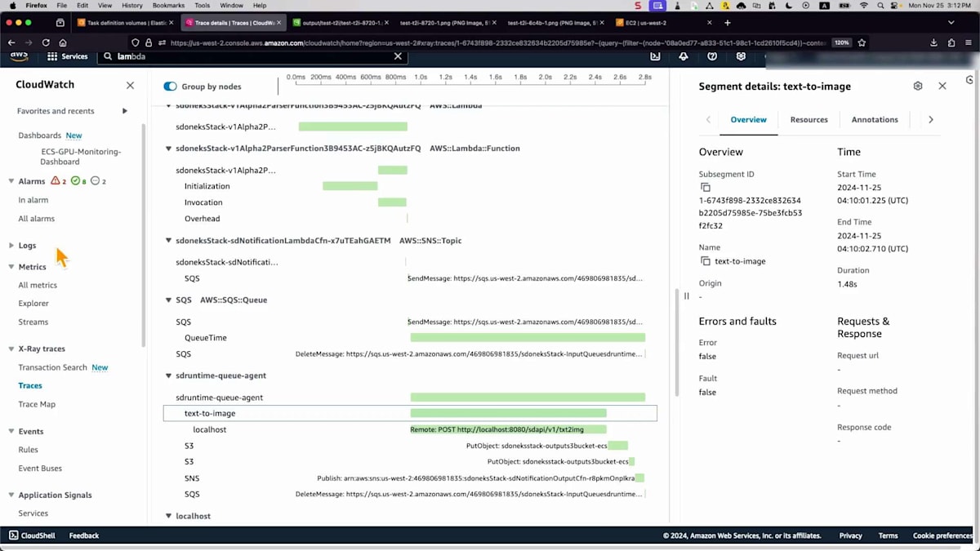The height and width of the screenshot is (551, 980).
Task: Copy the Subsegment ID value
Action: pos(706,188)
